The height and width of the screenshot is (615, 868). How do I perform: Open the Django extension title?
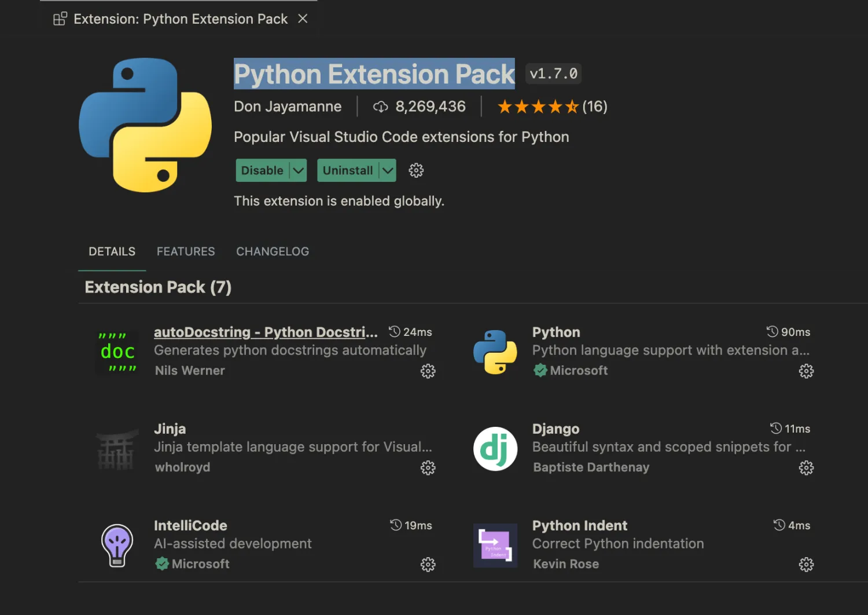coord(556,429)
